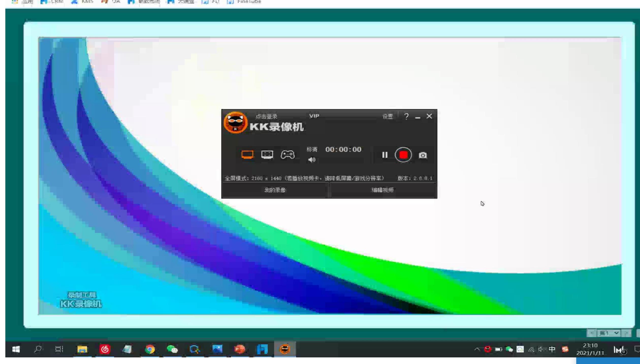Click 点击登录 to log in
This screenshot has height=364, width=640.
266,117
